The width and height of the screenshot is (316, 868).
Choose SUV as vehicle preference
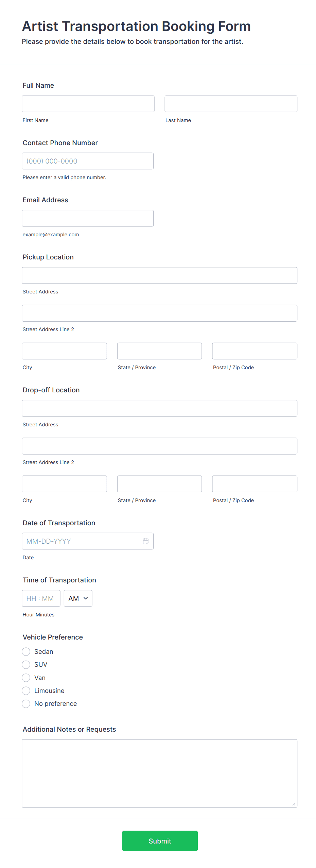26,664
